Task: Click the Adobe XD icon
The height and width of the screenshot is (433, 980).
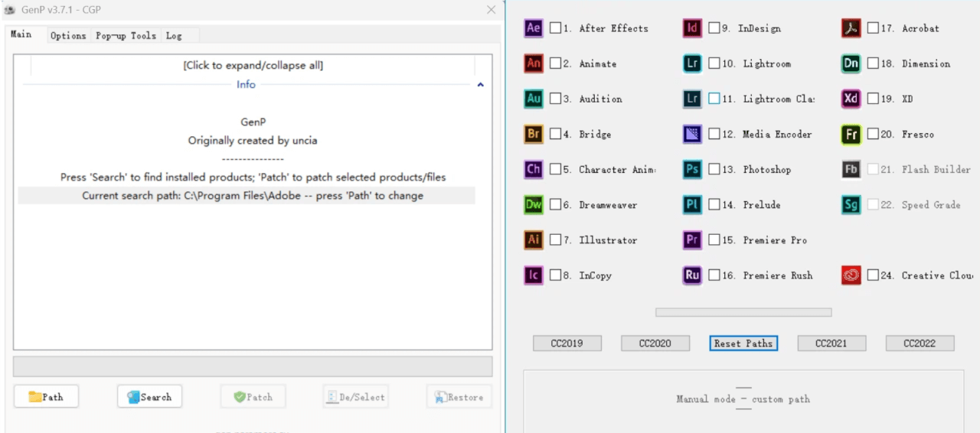Action: (x=851, y=99)
